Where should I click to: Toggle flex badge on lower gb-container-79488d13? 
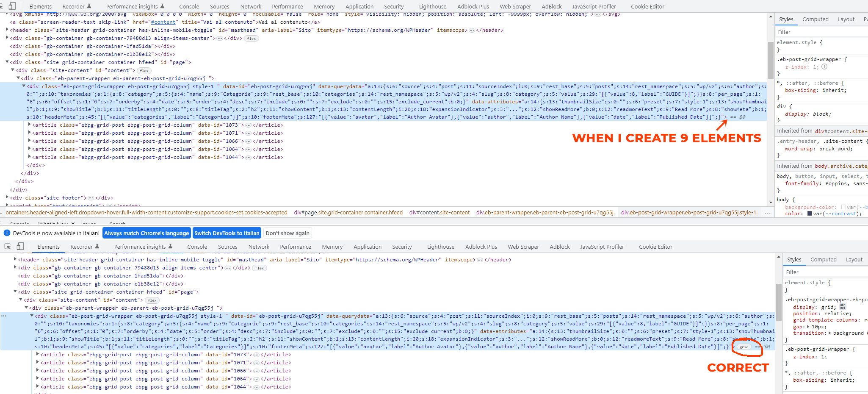(260, 268)
